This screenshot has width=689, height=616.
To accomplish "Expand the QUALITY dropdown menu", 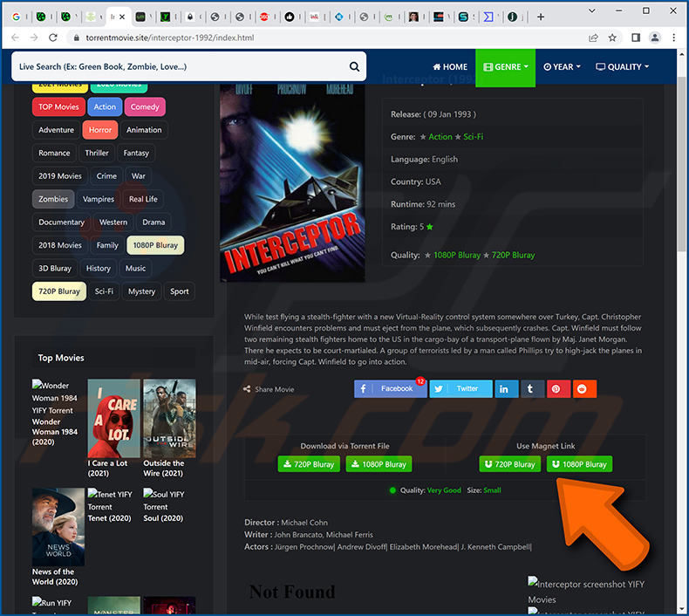I will point(622,67).
